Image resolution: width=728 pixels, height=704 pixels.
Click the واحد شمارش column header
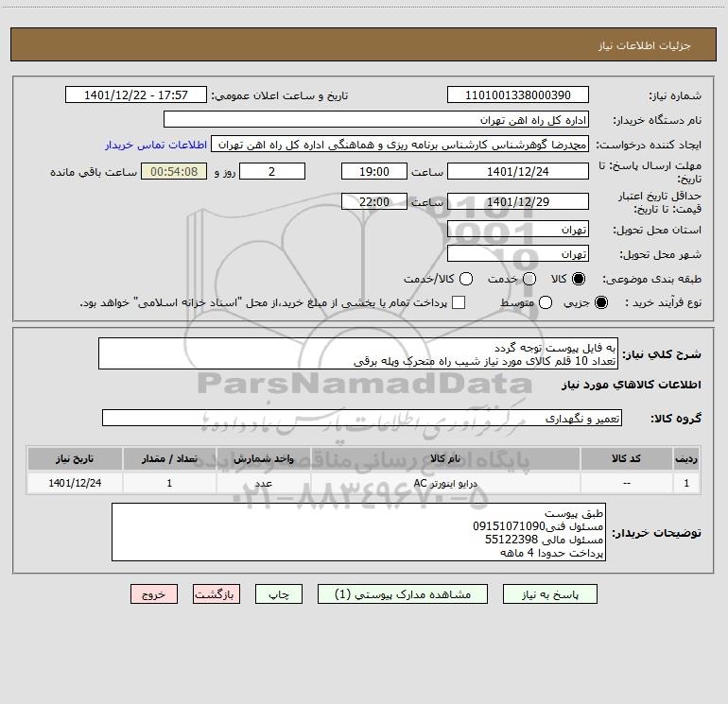point(263,459)
